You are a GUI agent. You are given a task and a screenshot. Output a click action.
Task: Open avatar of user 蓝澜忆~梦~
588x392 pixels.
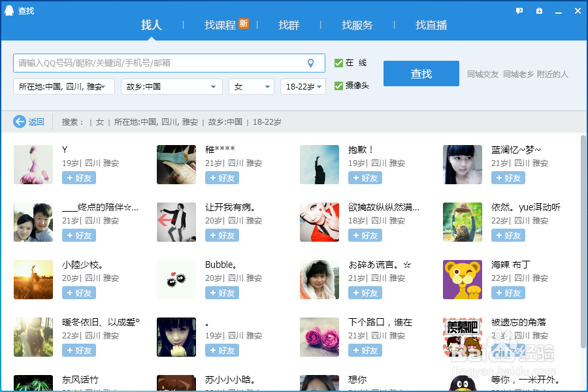tap(463, 165)
